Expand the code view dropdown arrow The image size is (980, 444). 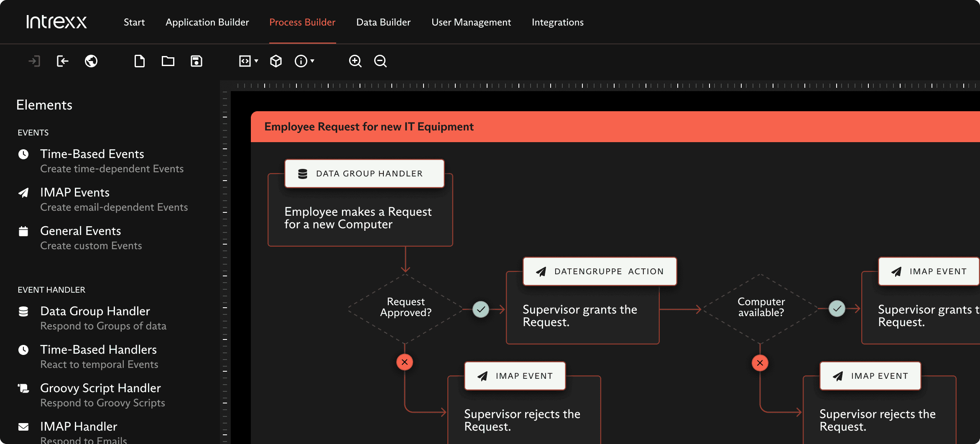(x=256, y=61)
